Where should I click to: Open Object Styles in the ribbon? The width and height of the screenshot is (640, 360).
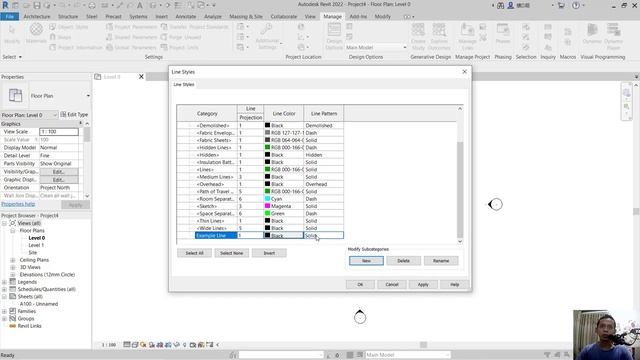(69, 27)
